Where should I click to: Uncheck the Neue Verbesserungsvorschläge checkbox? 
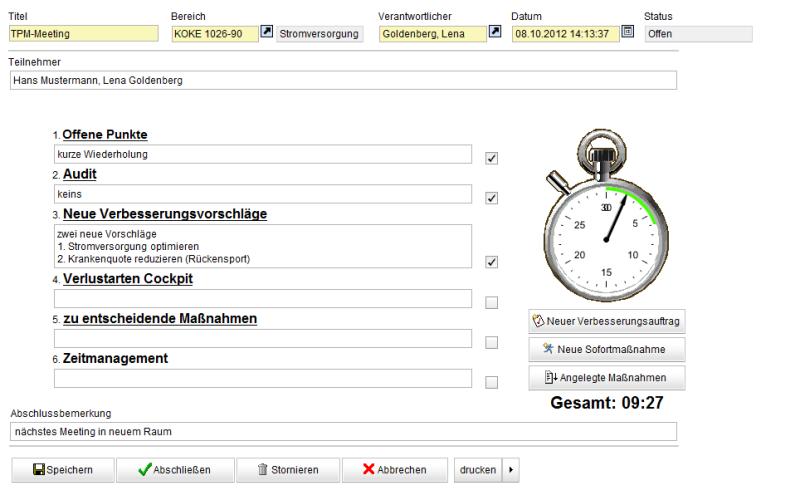tap(491, 262)
